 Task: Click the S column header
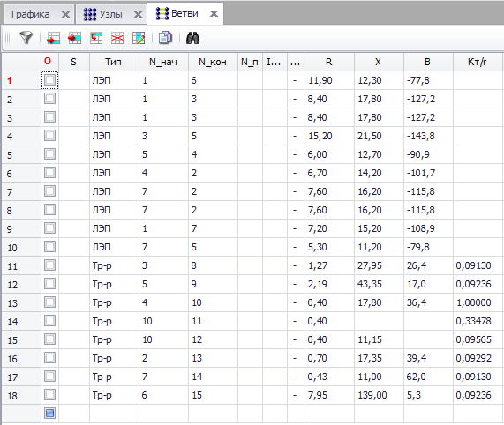(74, 62)
